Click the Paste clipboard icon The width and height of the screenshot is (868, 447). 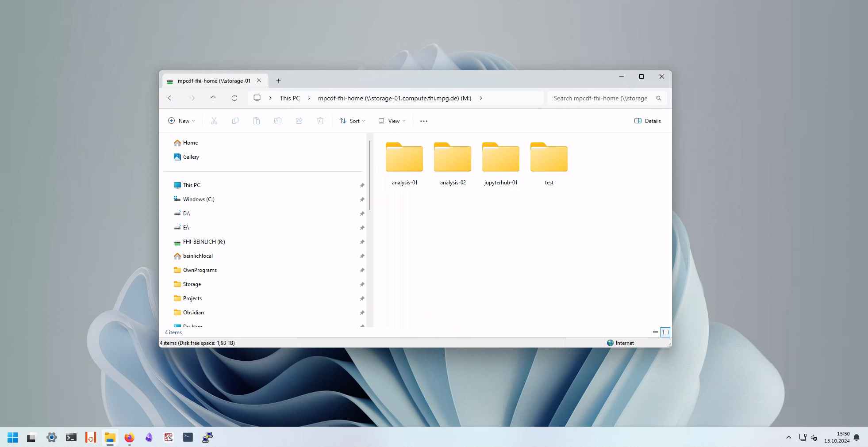pyautogui.click(x=257, y=121)
